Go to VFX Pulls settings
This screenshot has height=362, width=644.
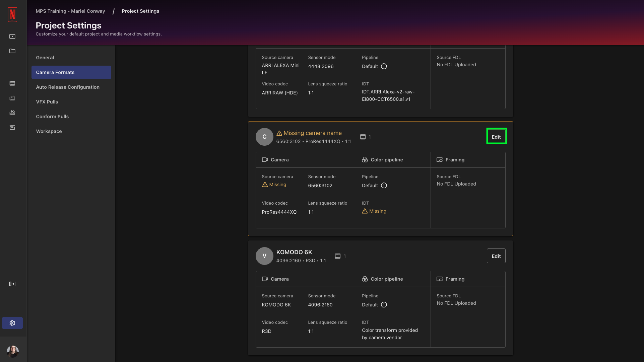[71, 102]
